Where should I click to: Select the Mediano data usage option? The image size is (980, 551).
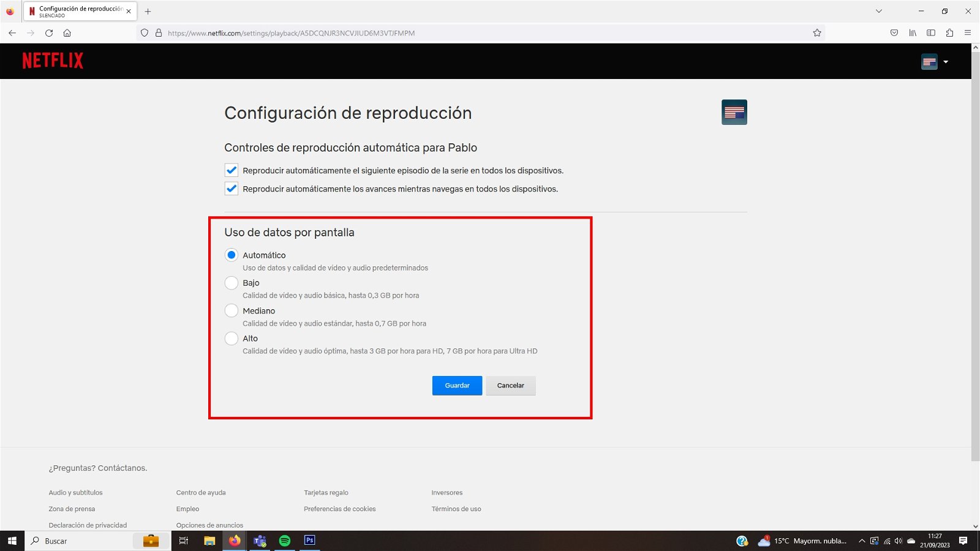click(x=231, y=310)
